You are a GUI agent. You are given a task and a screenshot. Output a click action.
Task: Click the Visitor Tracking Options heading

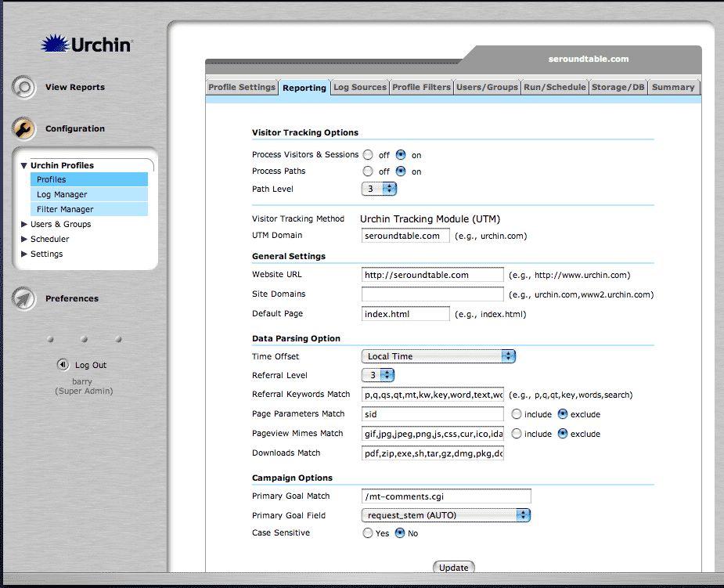tap(305, 132)
